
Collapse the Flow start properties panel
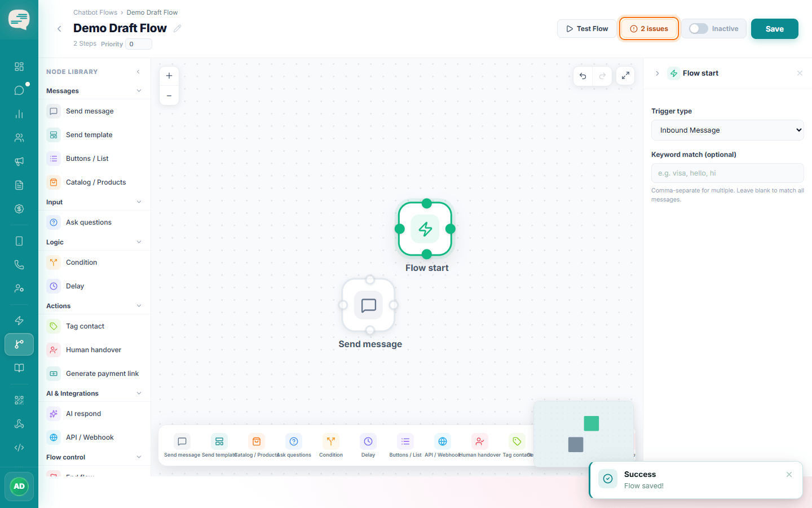(x=657, y=73)
